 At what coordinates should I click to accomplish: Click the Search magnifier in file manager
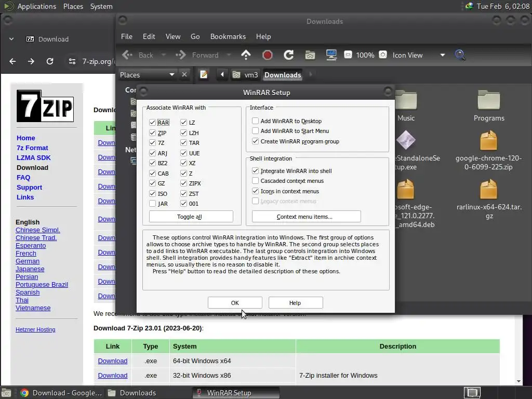[460, 55]
